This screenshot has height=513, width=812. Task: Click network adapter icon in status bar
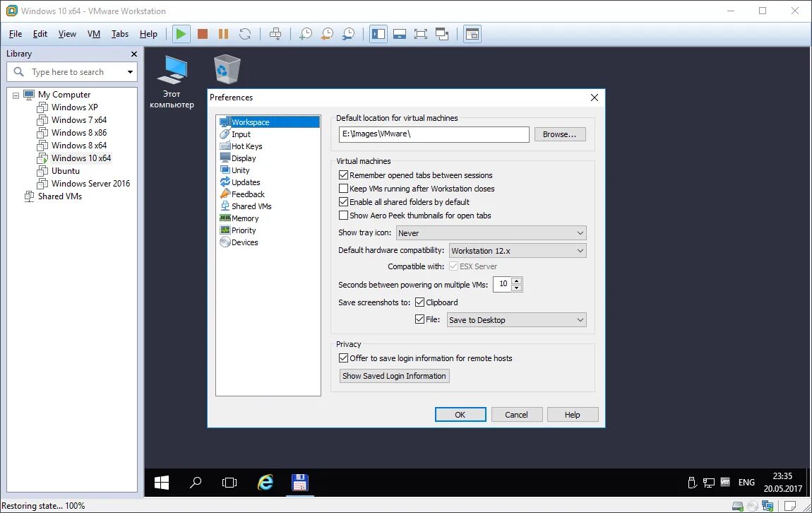[768, 506]
